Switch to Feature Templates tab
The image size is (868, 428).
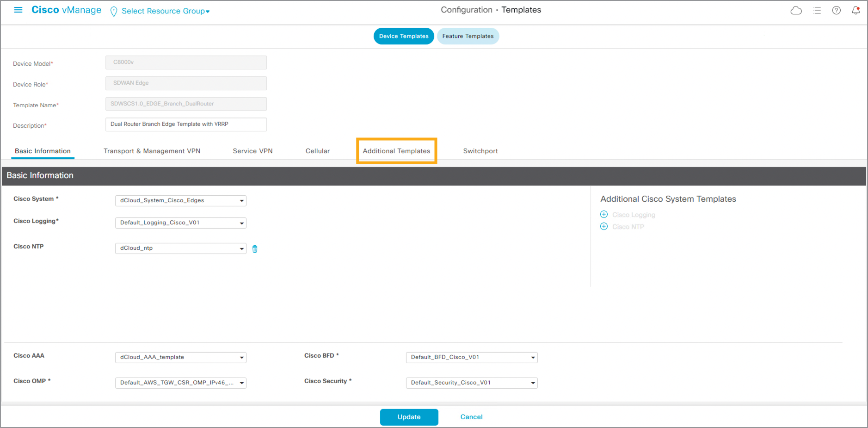pyautogui.click(x=468, y=36)
